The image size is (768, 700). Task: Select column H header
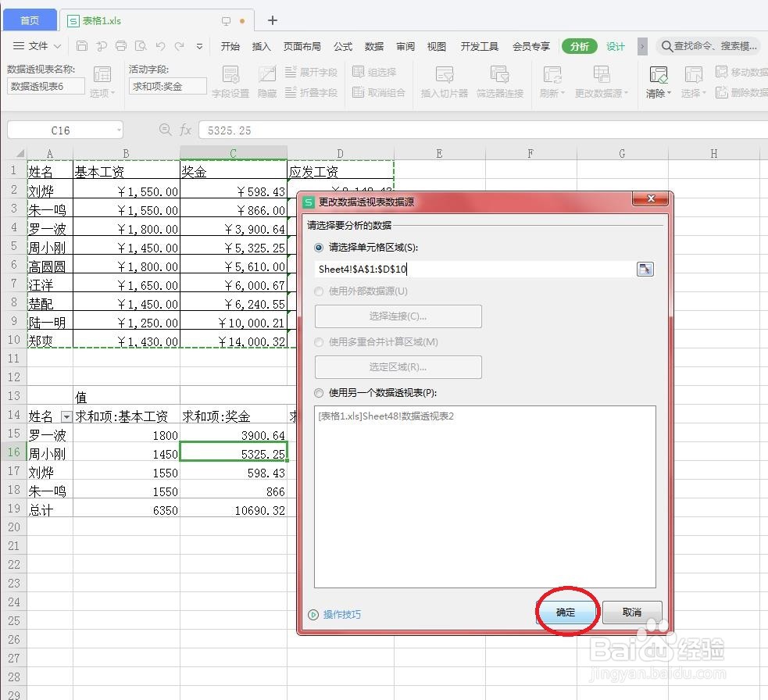tap(713, 153)
